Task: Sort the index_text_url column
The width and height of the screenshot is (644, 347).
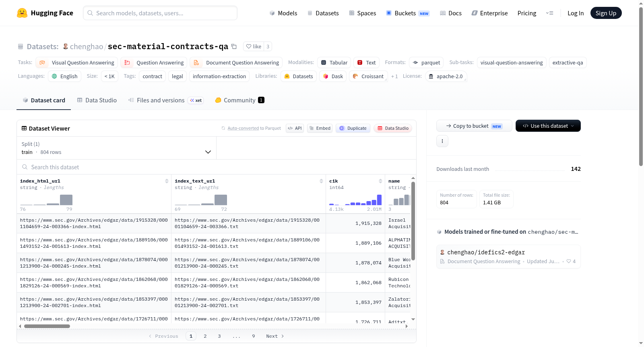Action: [x=321, y=181]
